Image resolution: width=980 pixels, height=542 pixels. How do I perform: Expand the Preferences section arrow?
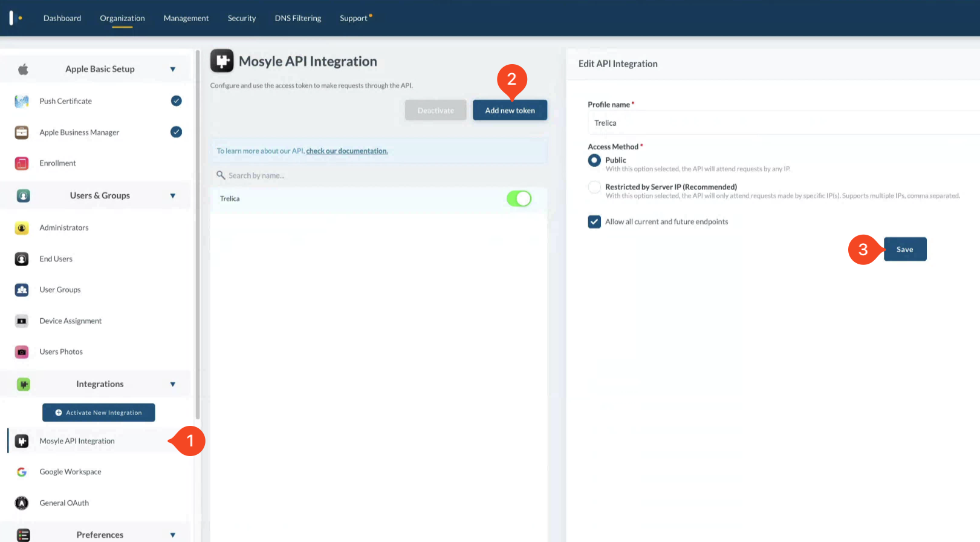(x=173, y=535)
